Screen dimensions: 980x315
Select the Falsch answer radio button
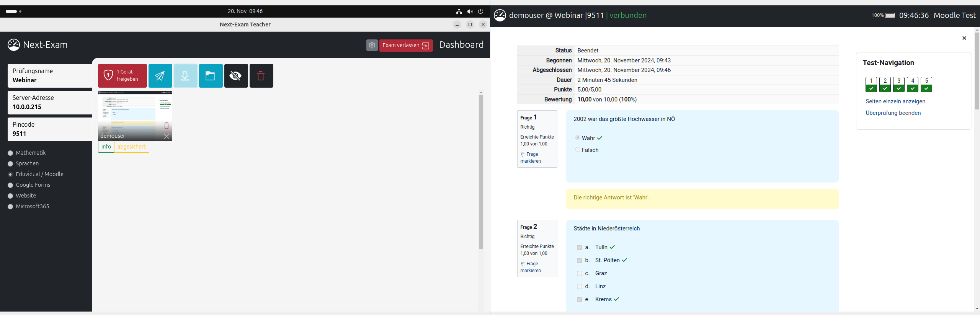(578, 150)
